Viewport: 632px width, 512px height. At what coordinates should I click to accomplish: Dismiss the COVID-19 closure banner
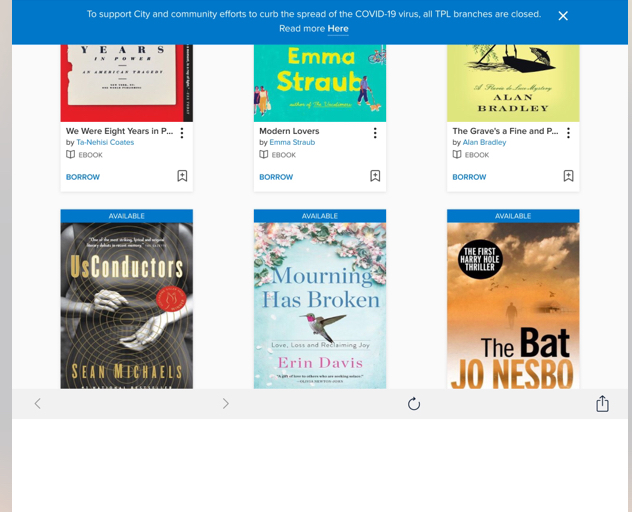point(563,16)
